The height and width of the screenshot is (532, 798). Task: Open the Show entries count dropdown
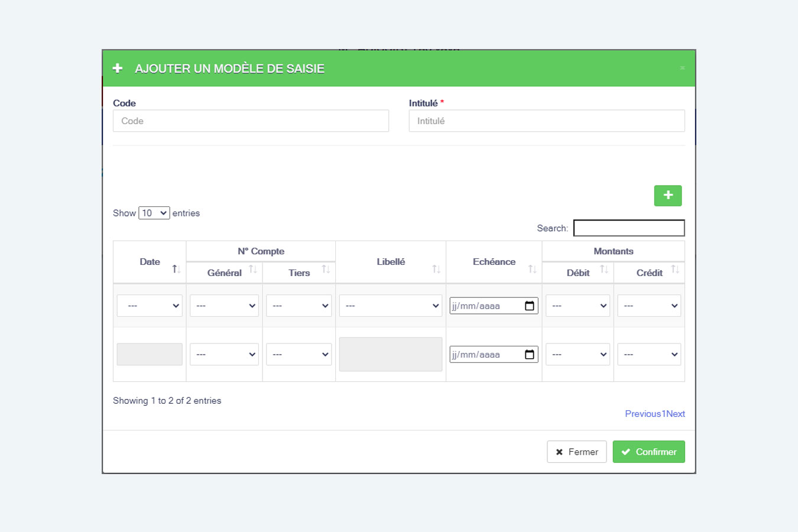[154, 213]
